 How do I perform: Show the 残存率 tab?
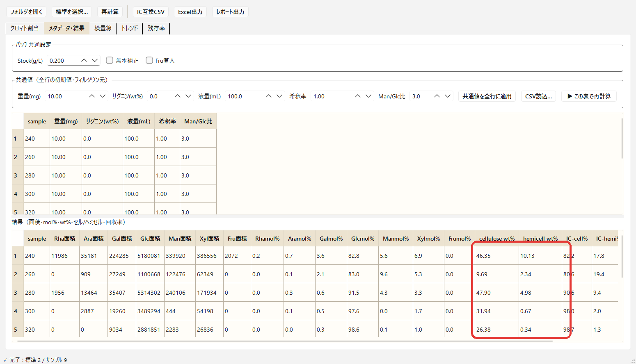156,28
